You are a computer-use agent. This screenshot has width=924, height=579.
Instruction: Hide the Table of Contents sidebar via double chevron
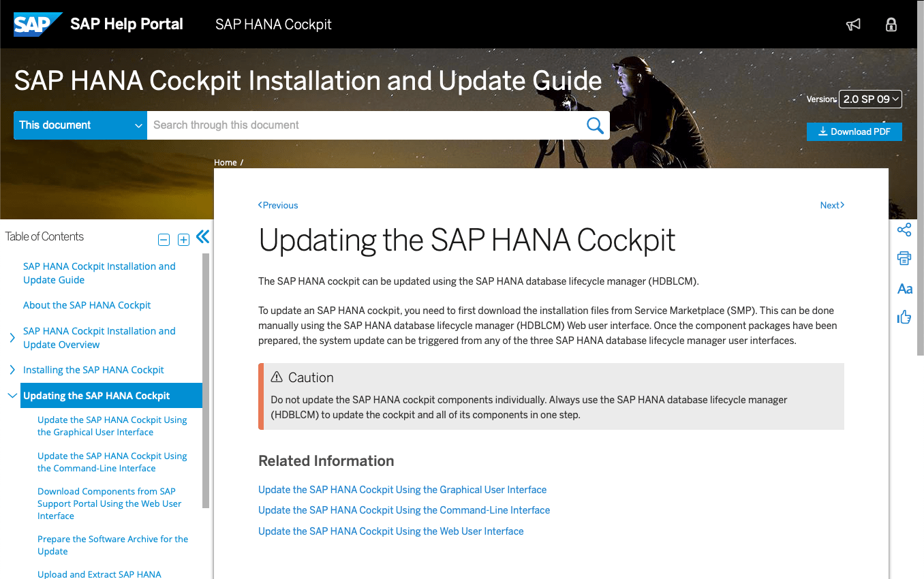[x=202, y=236]
